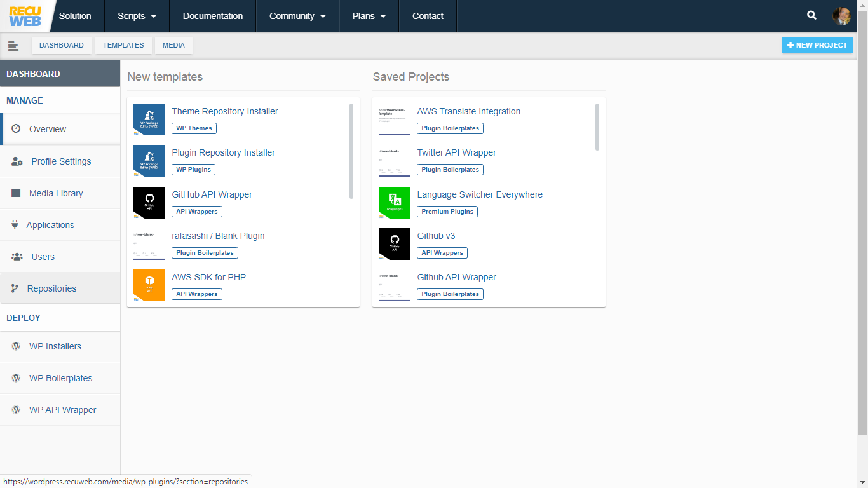Screen dimensions: 868x488
Task: Select Repositories in the sidebar
Action: point(60,288)
